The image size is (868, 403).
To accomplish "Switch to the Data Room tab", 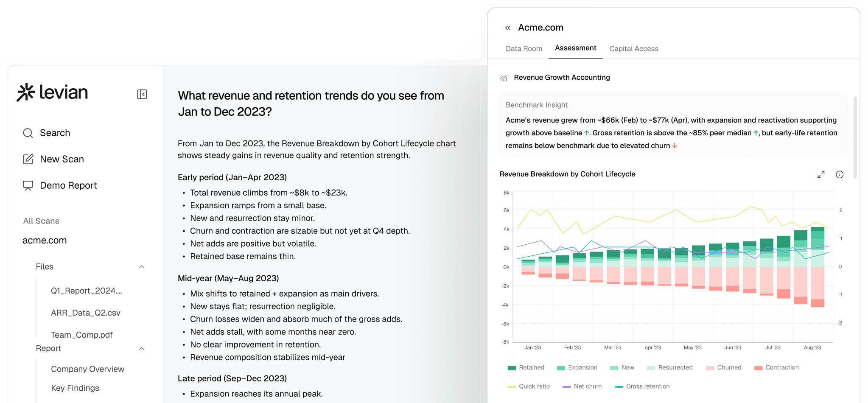I will point(524,49).
